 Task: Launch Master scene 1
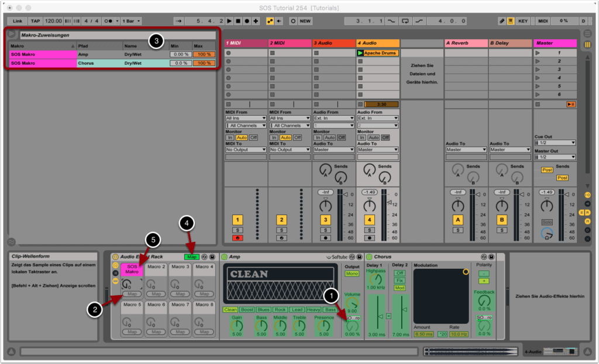click(x=538, y=53)
